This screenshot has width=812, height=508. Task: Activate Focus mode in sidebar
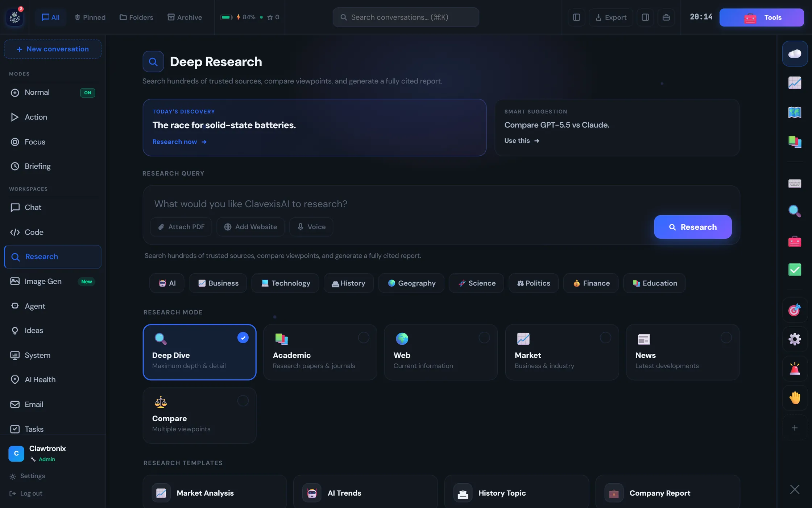click(x=53, y=142)
